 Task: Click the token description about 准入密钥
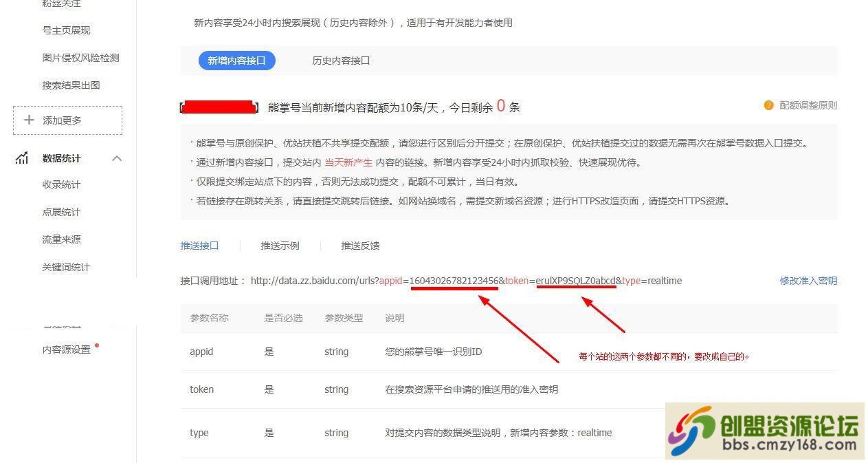pyautogui.click(x=471, y=389)
